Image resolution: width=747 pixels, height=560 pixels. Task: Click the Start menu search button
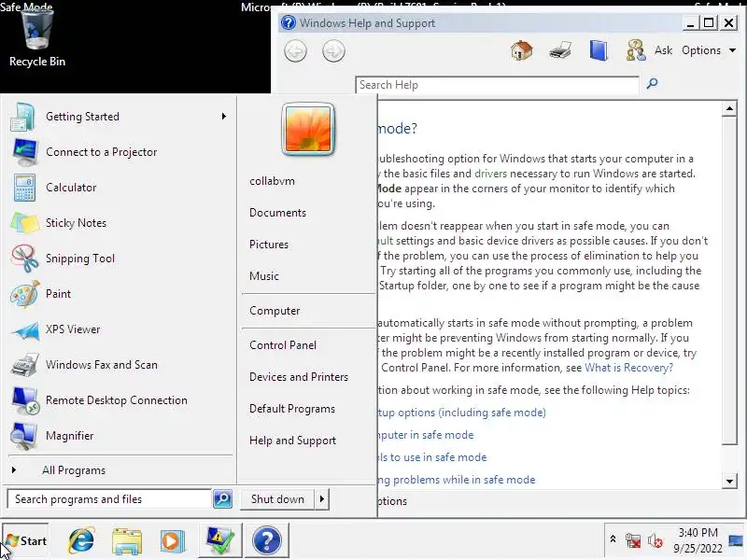pyautogui.click(x=222, y=498)
